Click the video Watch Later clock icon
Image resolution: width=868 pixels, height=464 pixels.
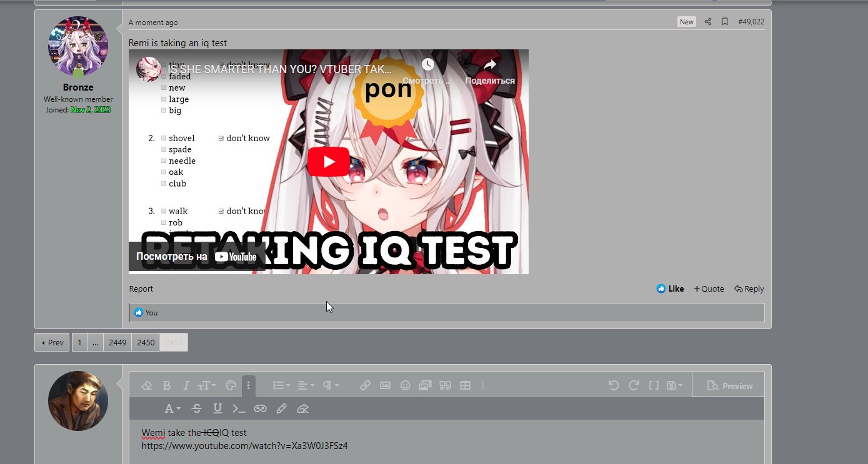coord(427,65)
